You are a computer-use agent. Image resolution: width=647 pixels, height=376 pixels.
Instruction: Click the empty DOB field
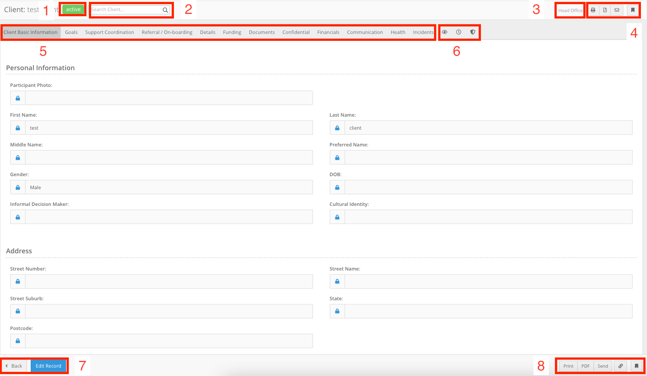point(489,187)
